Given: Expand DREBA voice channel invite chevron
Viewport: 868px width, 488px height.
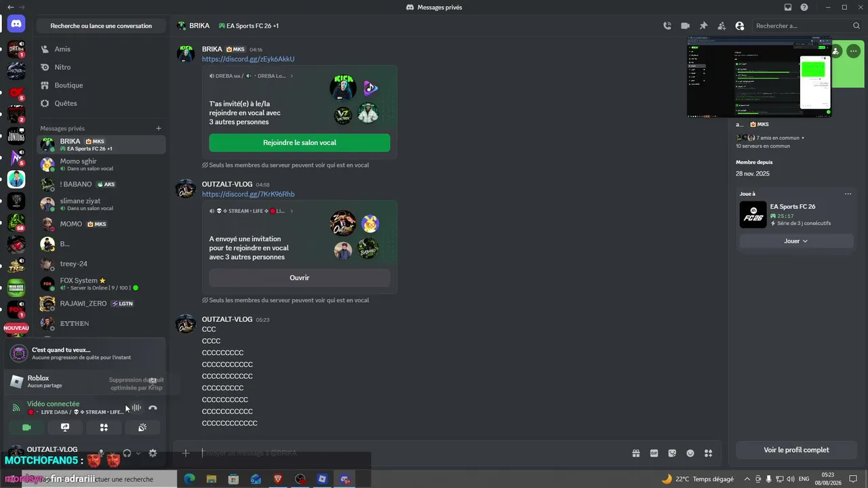Looking at the screenshot, I should (x=292, y=76).
